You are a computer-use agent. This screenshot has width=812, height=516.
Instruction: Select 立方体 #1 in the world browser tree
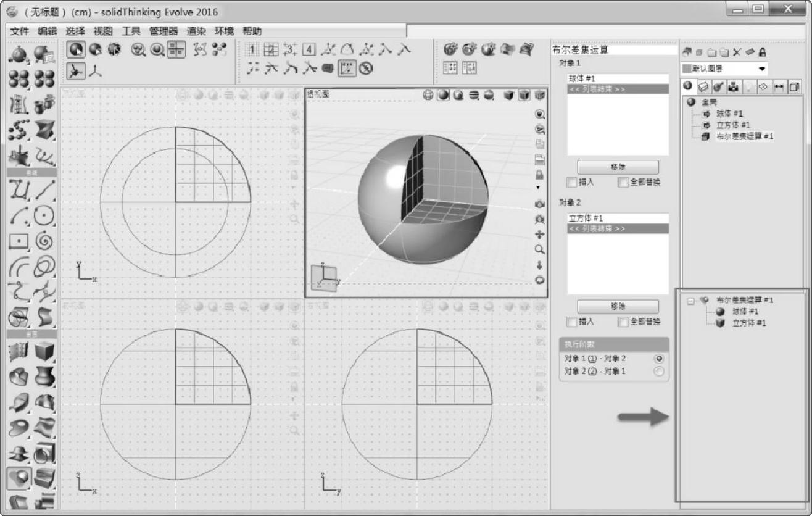click(734, 125)
